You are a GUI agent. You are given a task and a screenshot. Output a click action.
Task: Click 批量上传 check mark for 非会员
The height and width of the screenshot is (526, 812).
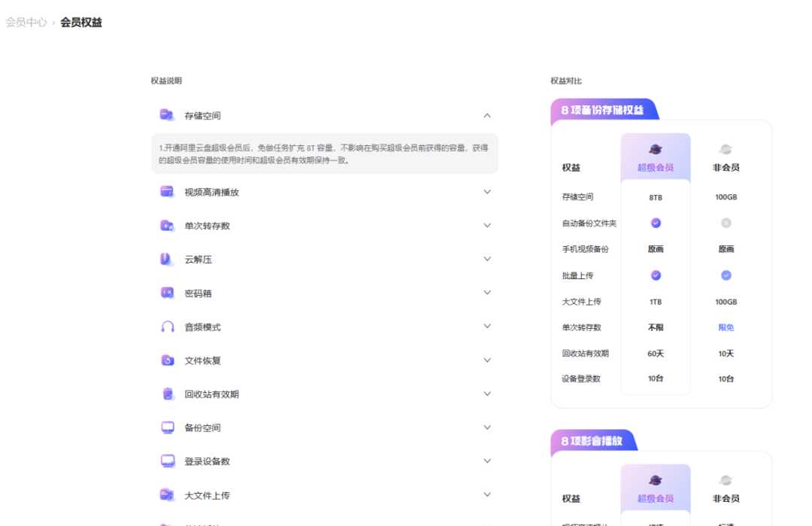coord(726,275)
